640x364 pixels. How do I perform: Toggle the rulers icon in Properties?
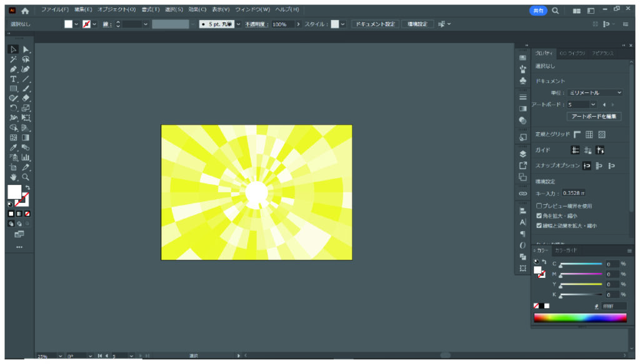(577, 134)
